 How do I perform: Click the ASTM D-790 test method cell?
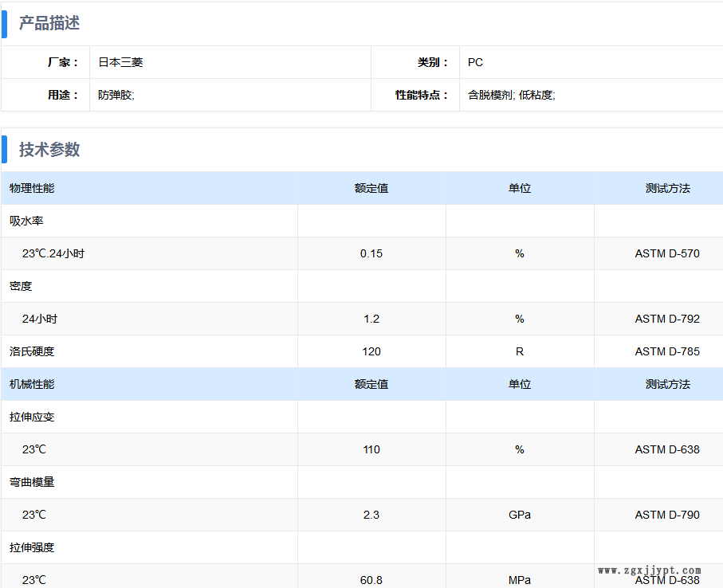coord(667,515)
